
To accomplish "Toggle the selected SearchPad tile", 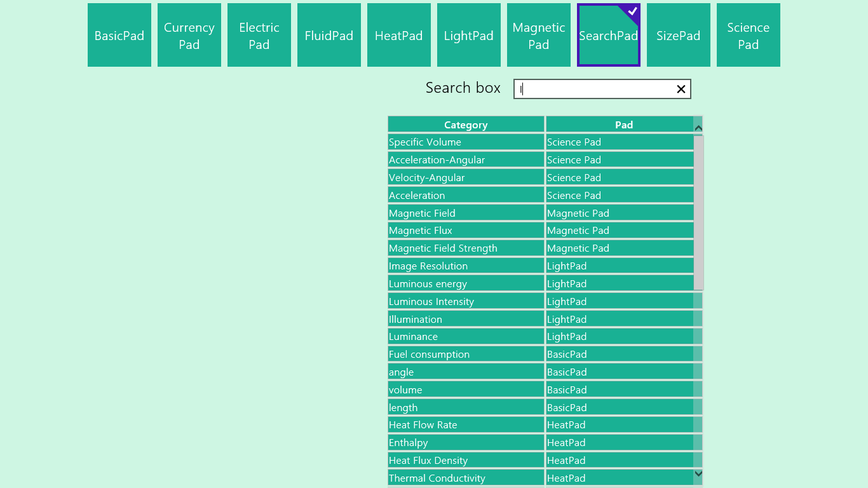I will pos(609,35).
